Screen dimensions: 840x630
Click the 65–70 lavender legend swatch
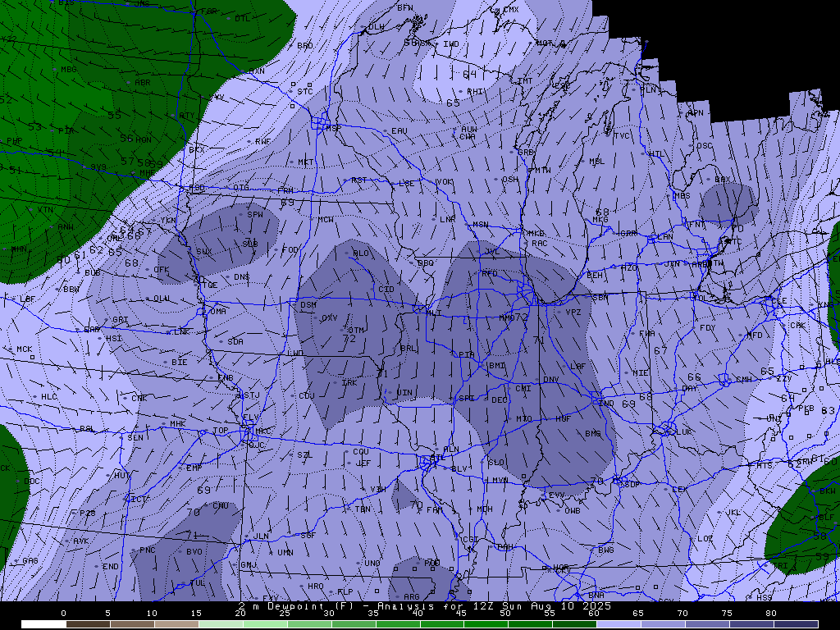(663, 624)
